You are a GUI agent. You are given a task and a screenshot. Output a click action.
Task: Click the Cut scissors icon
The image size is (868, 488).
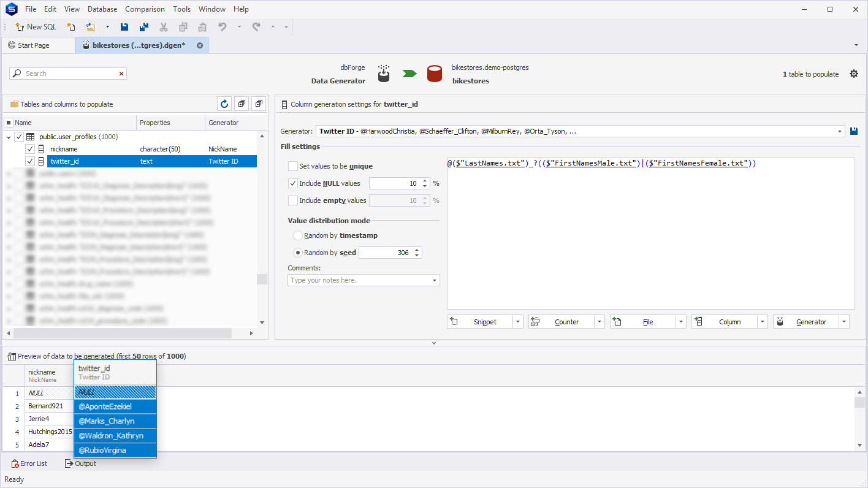click(164, 27)
